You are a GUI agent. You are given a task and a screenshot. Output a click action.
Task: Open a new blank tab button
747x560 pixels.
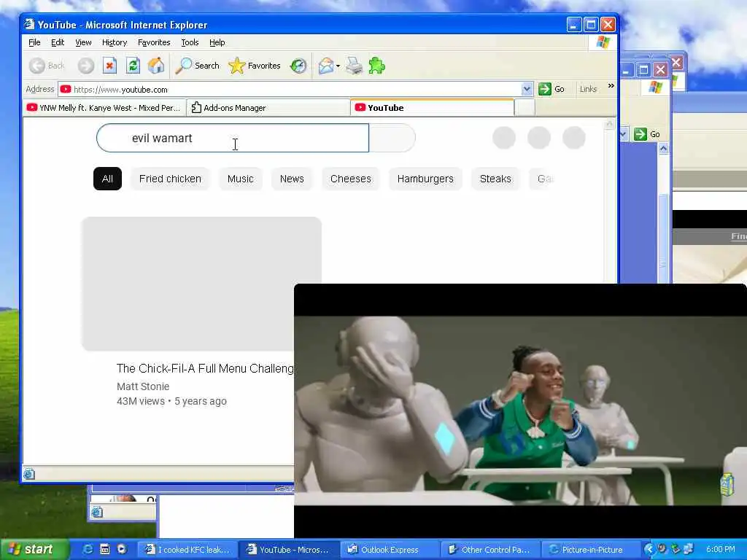(x=525, y=108)
